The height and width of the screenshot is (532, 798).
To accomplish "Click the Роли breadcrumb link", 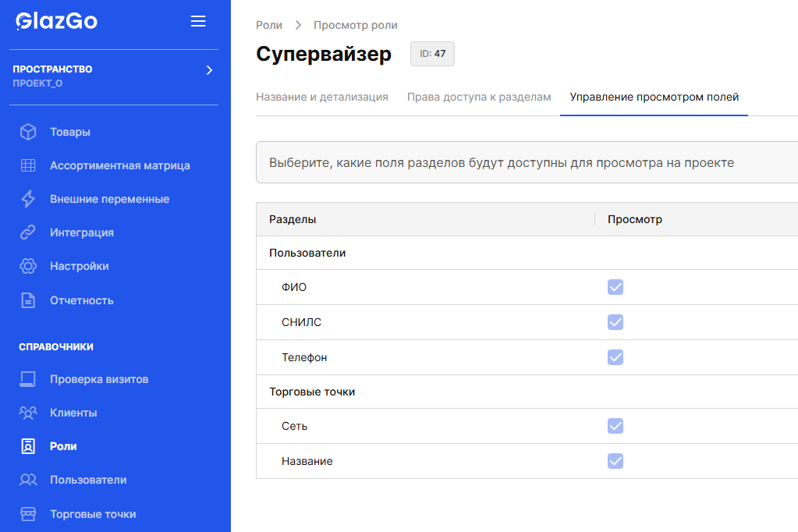I will tap(268, 25).
